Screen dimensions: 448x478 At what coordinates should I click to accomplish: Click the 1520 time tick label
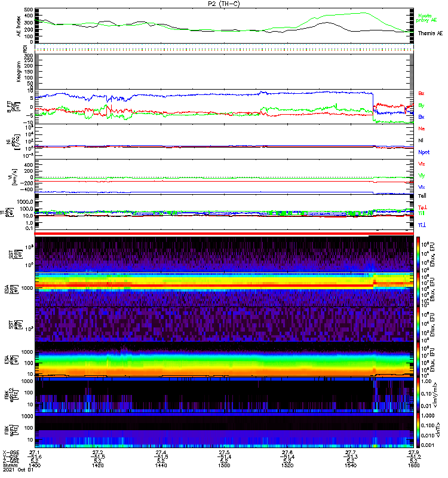tap(287, 465)
